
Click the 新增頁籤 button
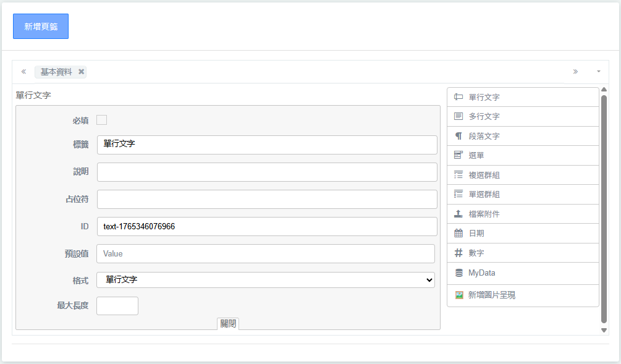(x=41, y=27)
